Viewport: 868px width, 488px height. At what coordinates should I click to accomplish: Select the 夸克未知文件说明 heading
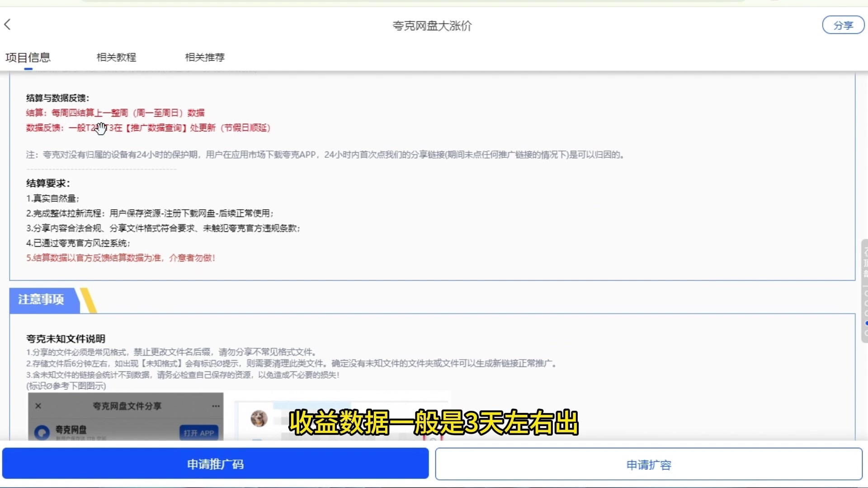click(x=66, y=338)
